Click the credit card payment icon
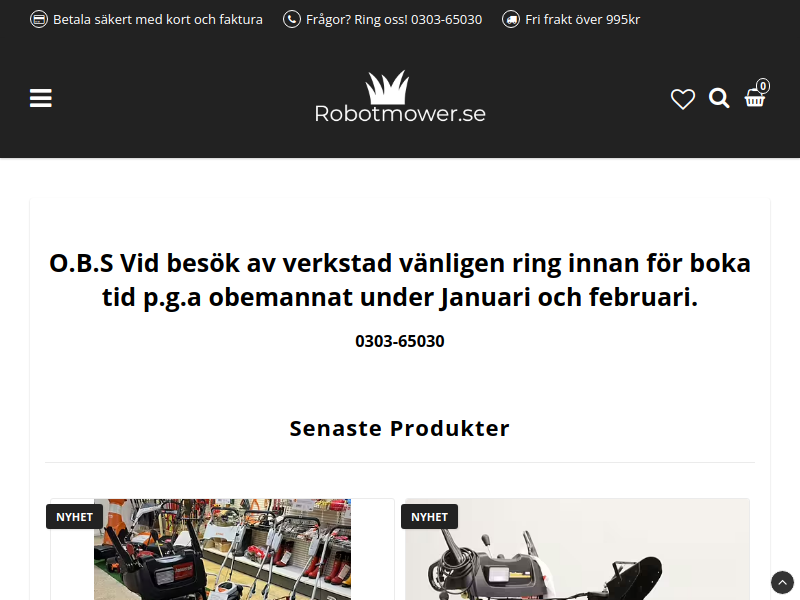The height and width of the screenshot is (600, 800). (39, 19)
